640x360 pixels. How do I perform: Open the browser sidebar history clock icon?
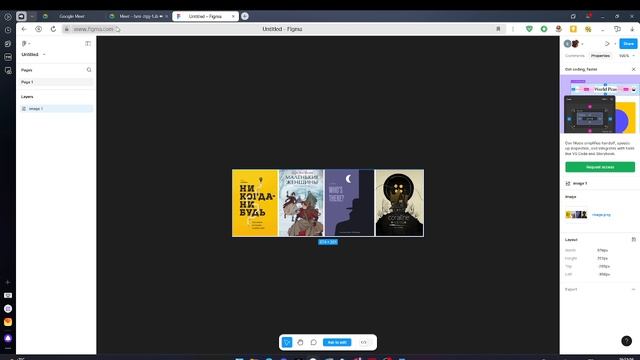point(8,30)
